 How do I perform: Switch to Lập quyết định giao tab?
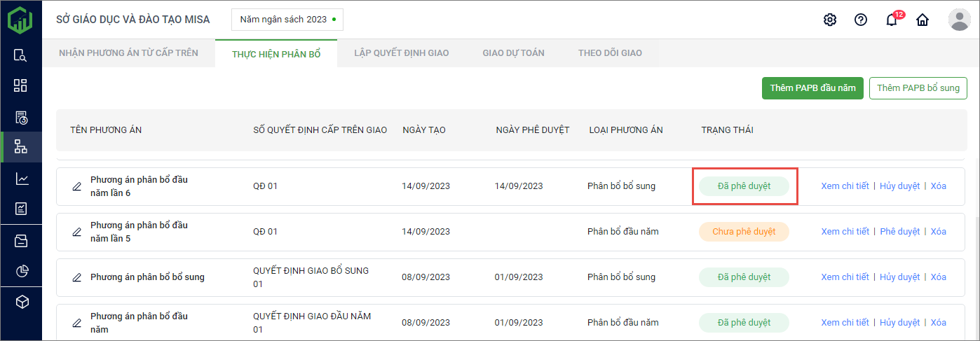click(x=401, y=53)
